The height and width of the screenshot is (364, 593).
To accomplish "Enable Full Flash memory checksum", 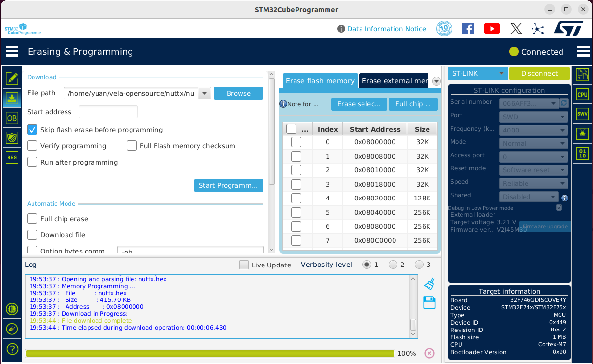I will pos(132,146).
